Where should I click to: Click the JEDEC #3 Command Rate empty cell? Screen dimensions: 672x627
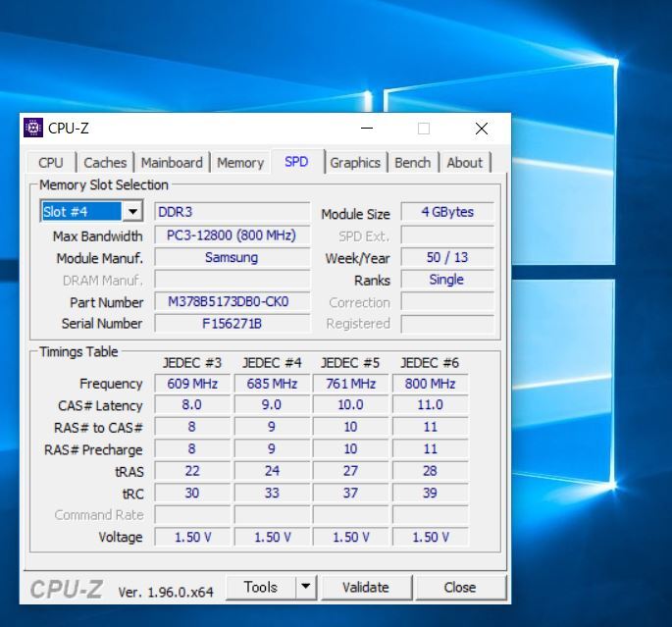[x=192, y=515]
